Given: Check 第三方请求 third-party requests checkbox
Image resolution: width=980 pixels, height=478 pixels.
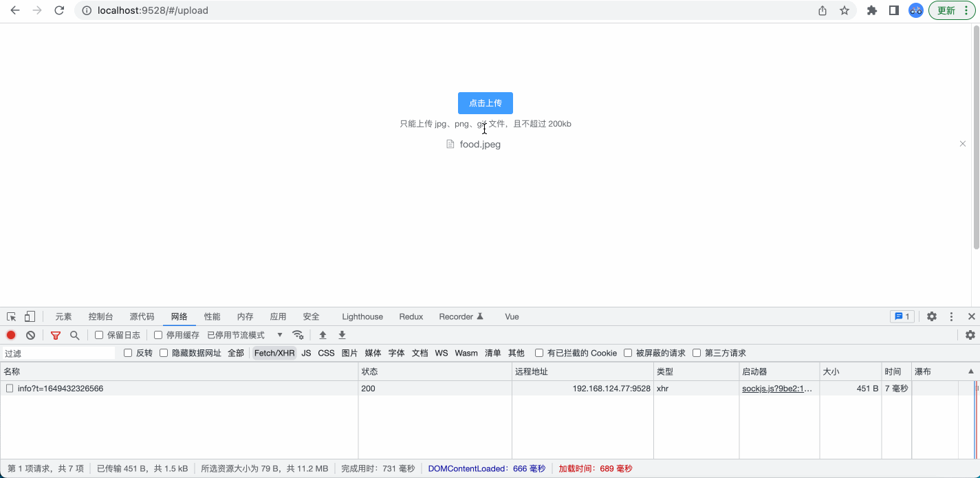Looking at the screenshot, I should (x=697, y=353).
